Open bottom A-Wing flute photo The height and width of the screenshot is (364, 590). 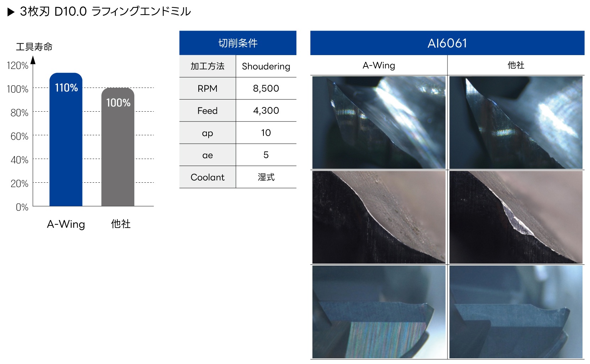coord(379,312)
